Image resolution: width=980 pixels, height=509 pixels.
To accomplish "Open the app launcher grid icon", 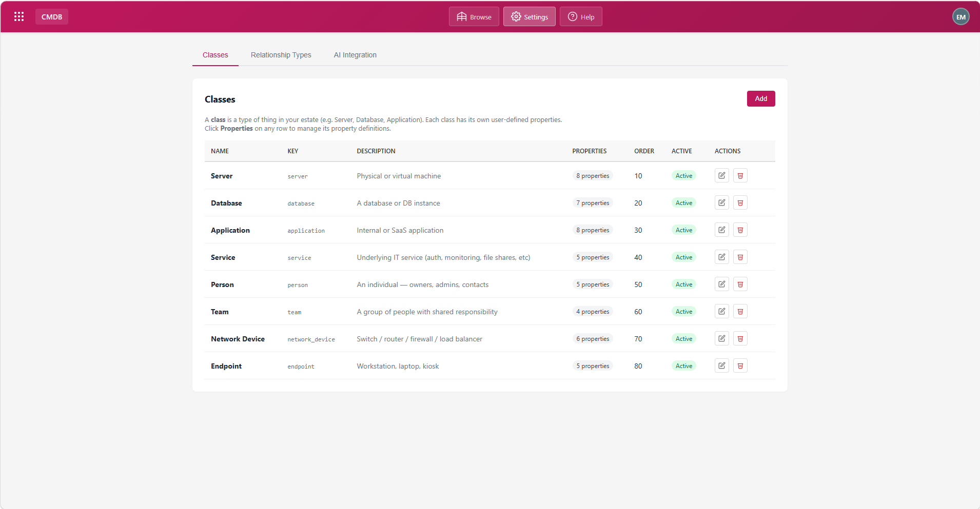I will pyautogui.click(x=19, y=16).
